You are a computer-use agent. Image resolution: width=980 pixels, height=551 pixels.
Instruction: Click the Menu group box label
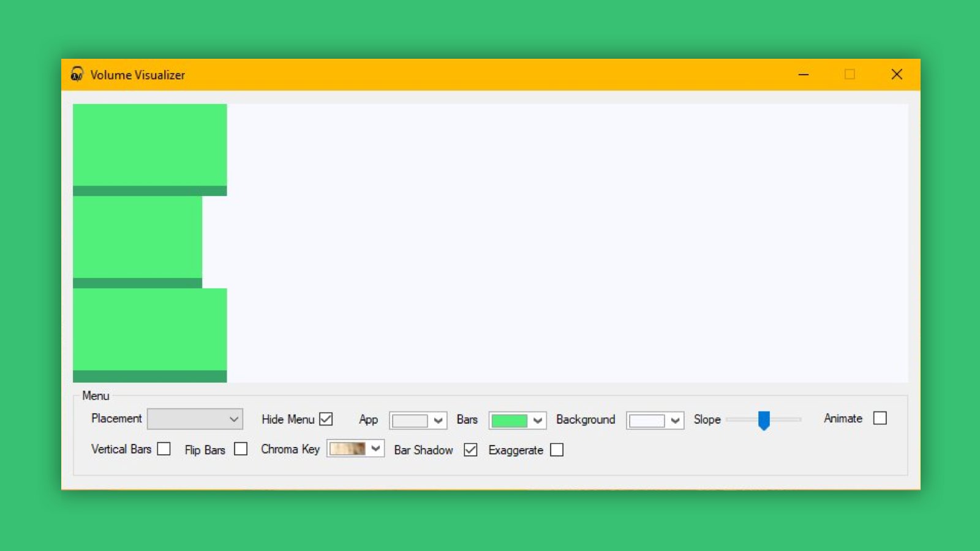click(96, 395)
